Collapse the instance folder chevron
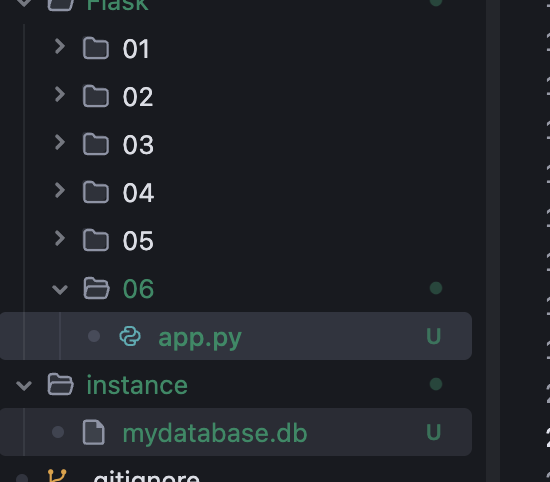Viewport: 550px width, 482px height. pyautogui.click(x=24, y=386)
